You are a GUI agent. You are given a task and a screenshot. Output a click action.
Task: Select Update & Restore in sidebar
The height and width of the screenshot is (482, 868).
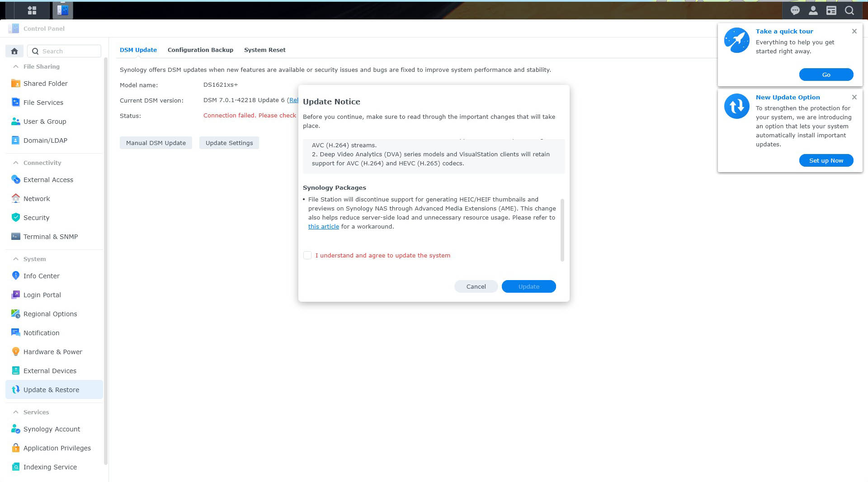tap(54, 390)
